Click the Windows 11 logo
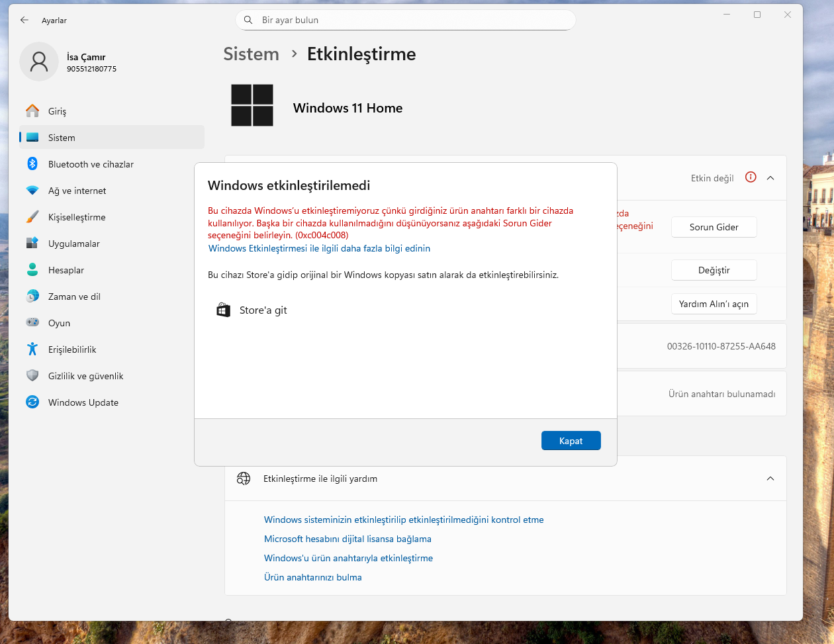This screenshot has width=834, height=644. pyautogui.click(x=252, y=105)
